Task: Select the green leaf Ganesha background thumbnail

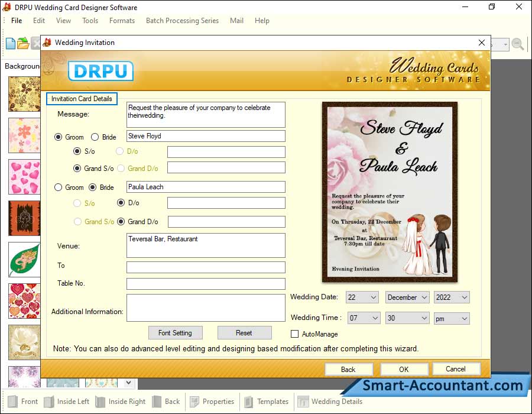Action: point(24,260)
